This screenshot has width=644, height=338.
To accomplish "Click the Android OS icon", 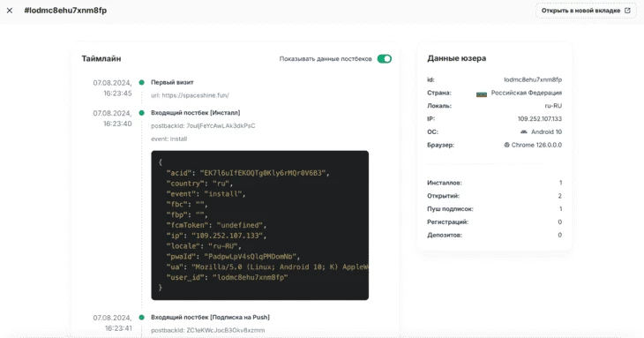I will 524,131.
